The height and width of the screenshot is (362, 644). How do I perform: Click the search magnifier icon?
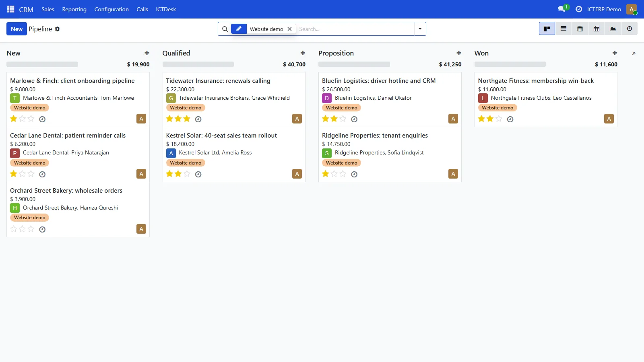[225, 29]
